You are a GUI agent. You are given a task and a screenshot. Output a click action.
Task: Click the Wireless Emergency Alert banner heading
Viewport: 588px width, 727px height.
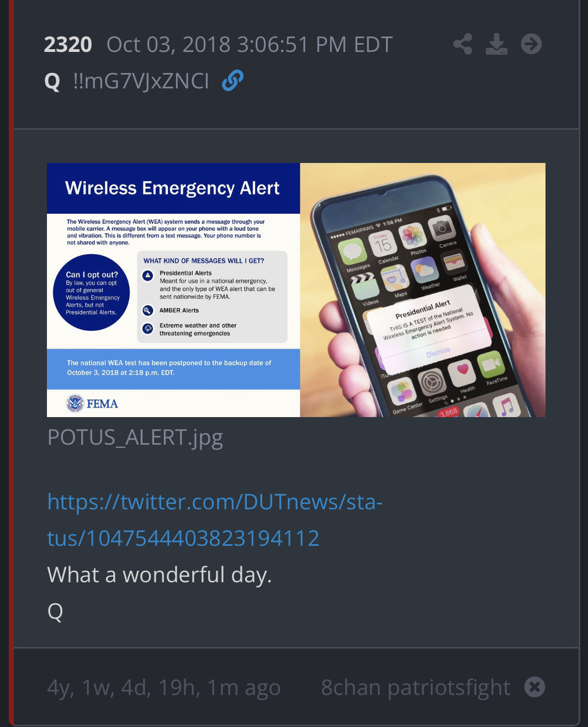click(172, 188)
